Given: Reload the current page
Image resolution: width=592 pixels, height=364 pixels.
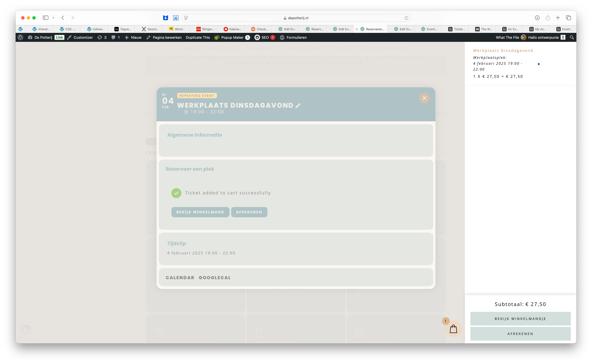Looking at the screenshot, I should pyautogui.click(x=406, y=18).
